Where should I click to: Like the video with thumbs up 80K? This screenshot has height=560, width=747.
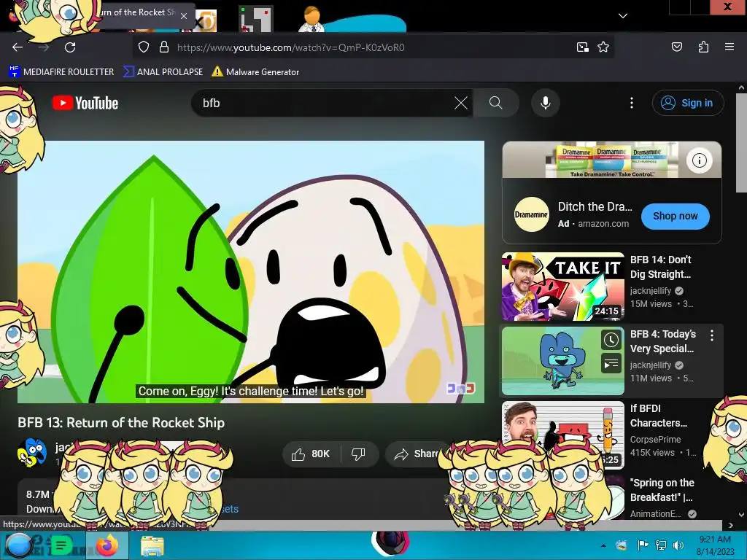(311, 454)
